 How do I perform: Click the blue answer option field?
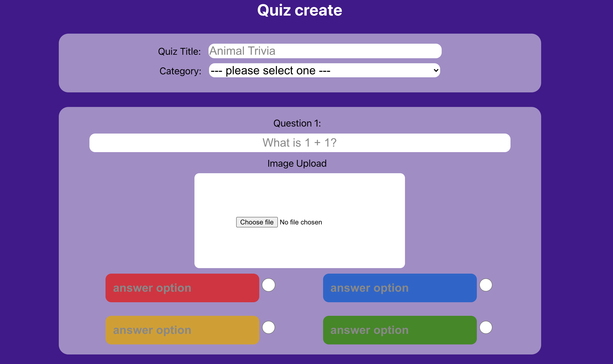(399, 288)
